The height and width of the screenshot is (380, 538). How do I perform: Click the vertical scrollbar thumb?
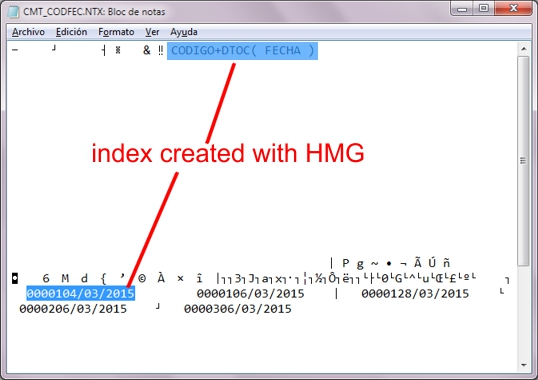click(524, 161)
